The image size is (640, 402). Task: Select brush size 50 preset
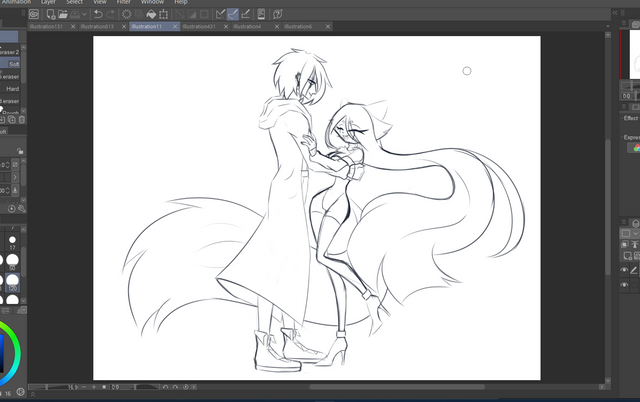(12, 262)
